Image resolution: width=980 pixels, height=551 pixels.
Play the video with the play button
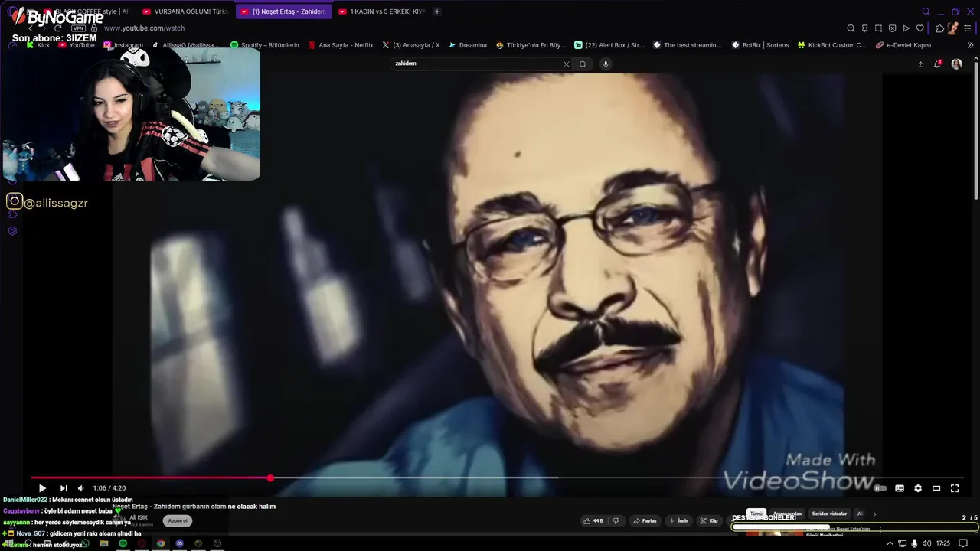42,488
